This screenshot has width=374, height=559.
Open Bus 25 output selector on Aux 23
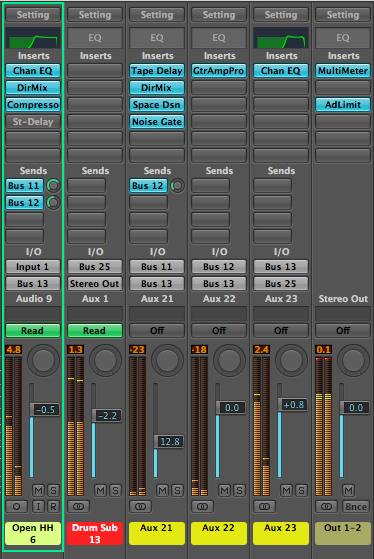(x=281, y=284)
